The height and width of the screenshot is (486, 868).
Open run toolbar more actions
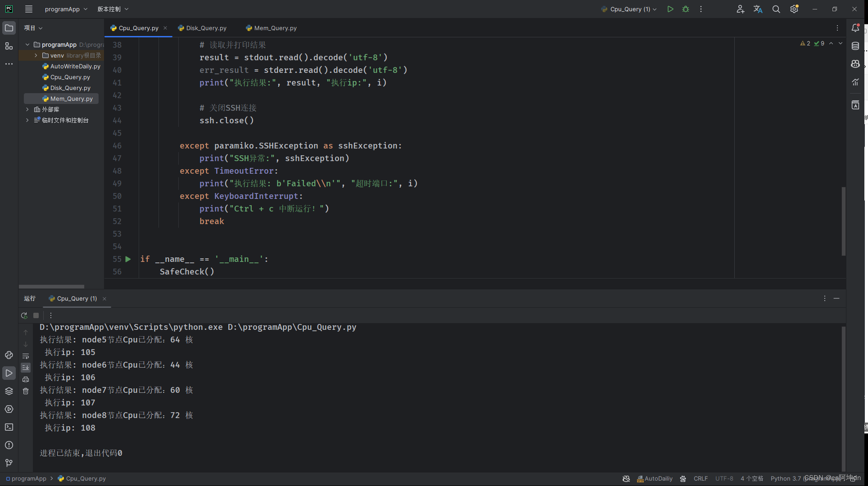coord(51,315)
